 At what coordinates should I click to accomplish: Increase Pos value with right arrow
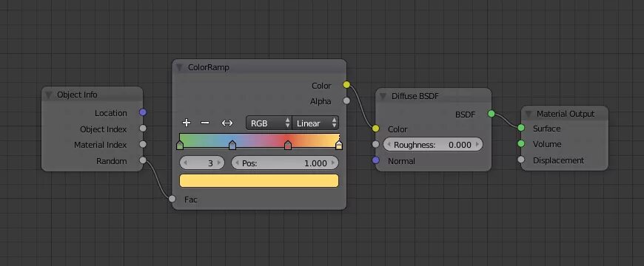(333, 163)
